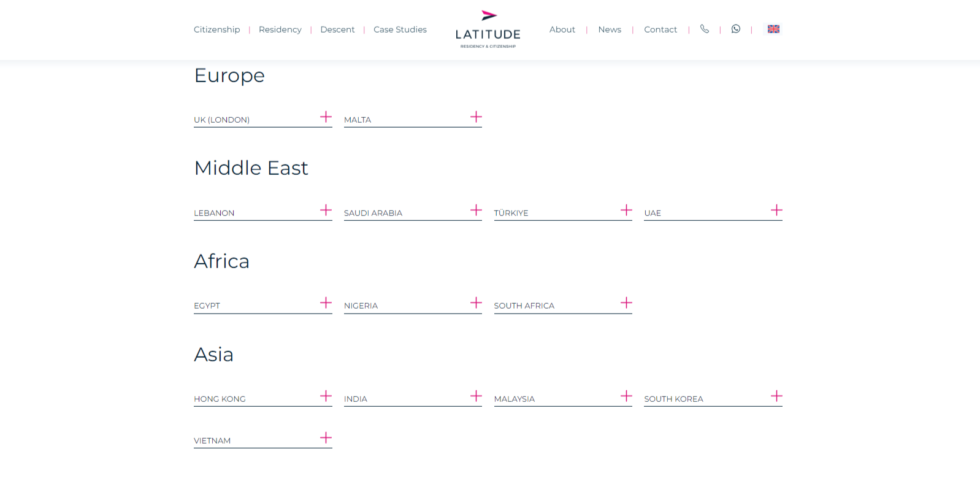Click the Africa section heading
This screenshot has height=481, width=980.
tap(221, 261)
